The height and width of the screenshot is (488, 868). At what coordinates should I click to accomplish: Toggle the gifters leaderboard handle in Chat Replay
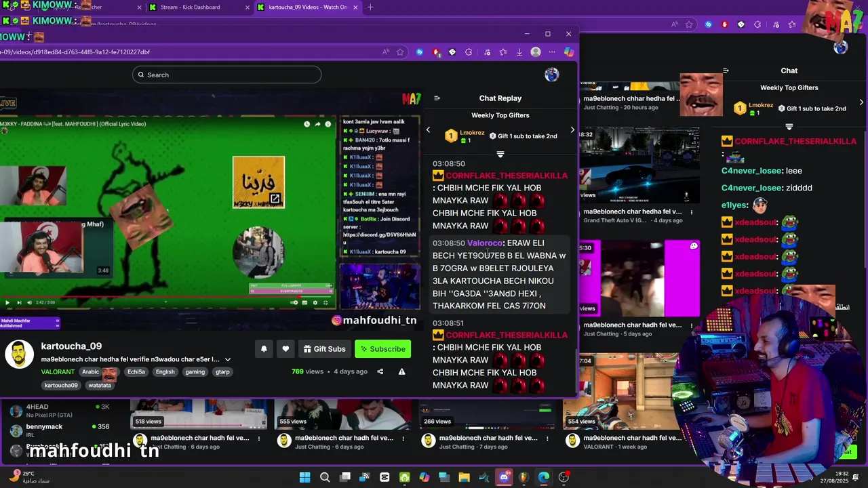pos(500,155)
